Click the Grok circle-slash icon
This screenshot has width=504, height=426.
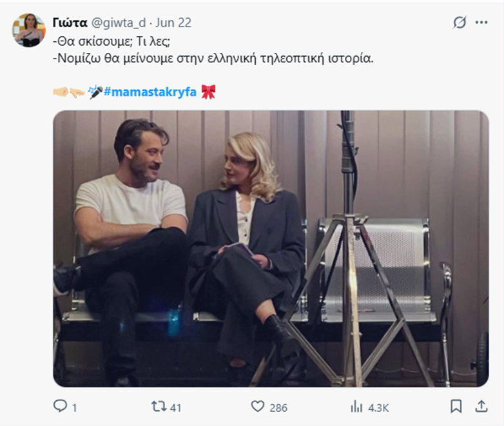tap(460, 23)
